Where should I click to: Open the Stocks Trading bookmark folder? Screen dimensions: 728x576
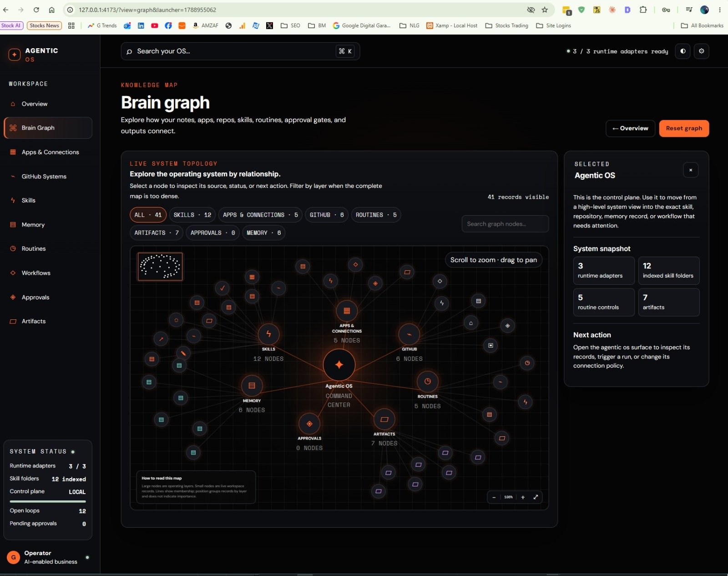pyautogui.click(x=507, y=25)
